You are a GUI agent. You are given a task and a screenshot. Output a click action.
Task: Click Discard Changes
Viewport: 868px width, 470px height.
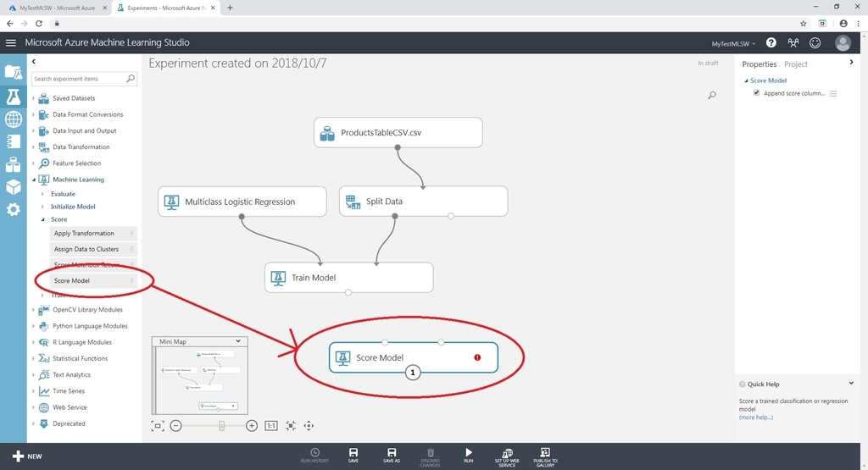pos(430,456)
